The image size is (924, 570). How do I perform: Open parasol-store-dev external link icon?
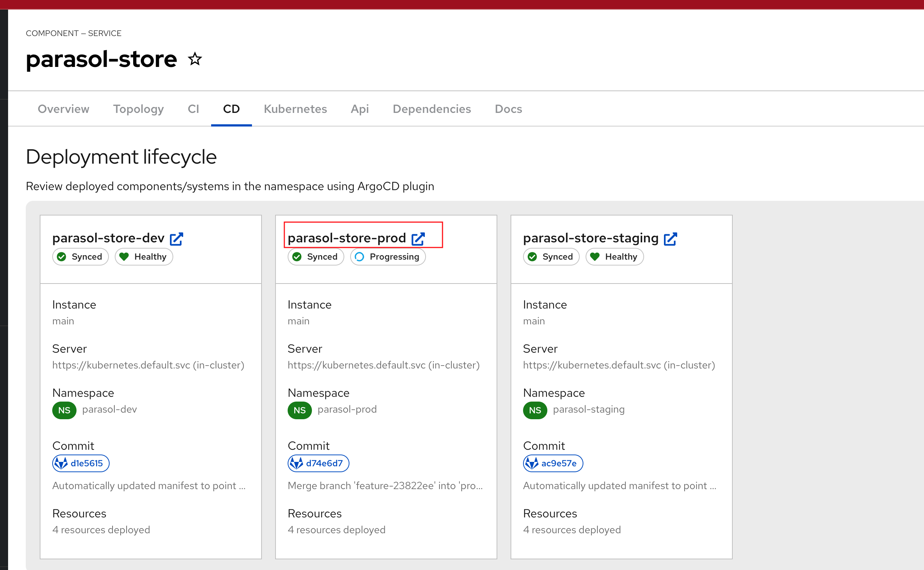(x=177, y=239)
